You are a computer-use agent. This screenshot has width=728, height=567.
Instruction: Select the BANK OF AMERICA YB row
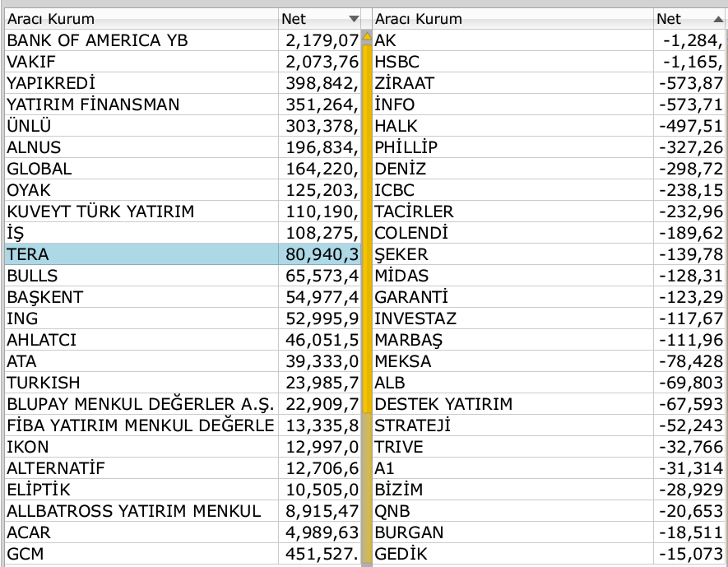(183, 40)
